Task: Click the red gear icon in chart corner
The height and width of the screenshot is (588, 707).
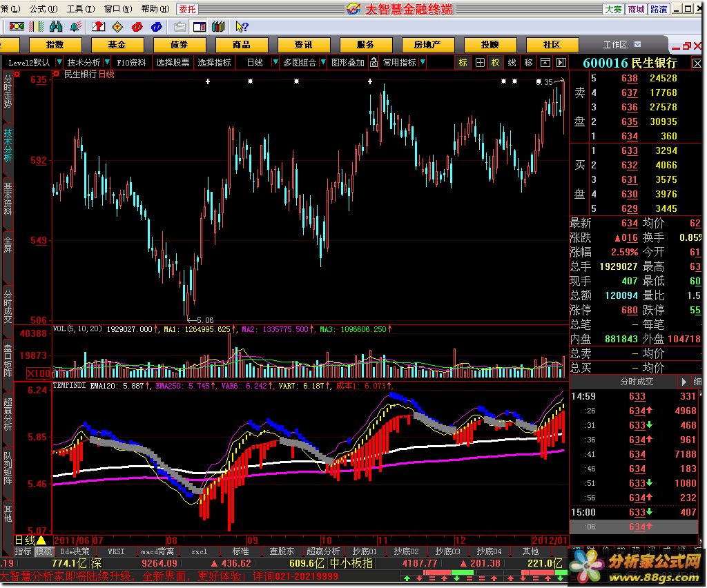Action: pos(17,75)
